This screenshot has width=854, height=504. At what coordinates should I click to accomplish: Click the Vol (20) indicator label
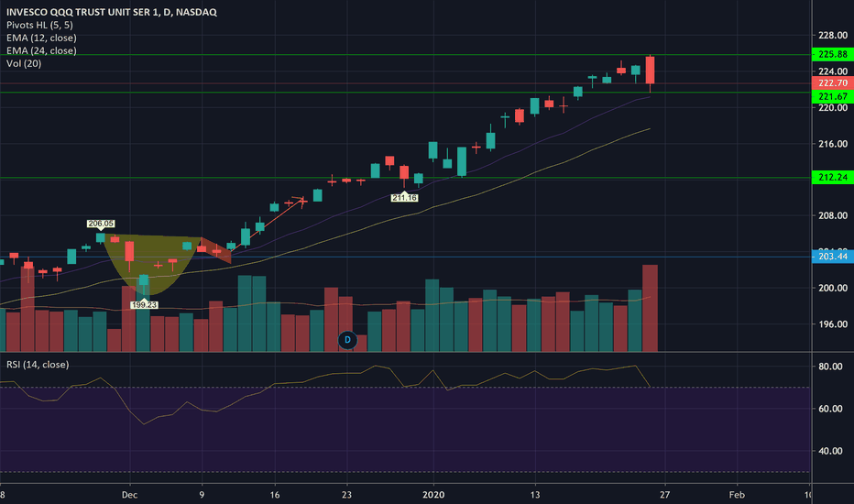pyautogui.click(x=24, y=63)
